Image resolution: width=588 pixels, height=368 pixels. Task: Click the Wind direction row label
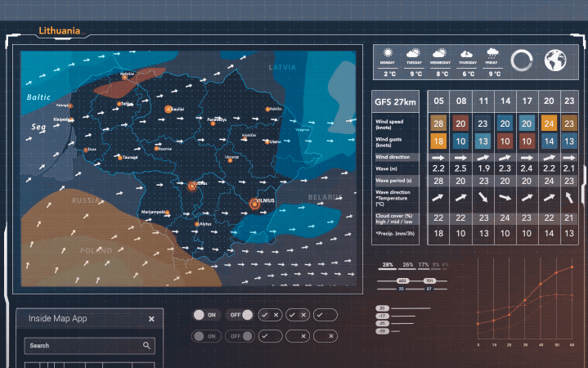393,157
